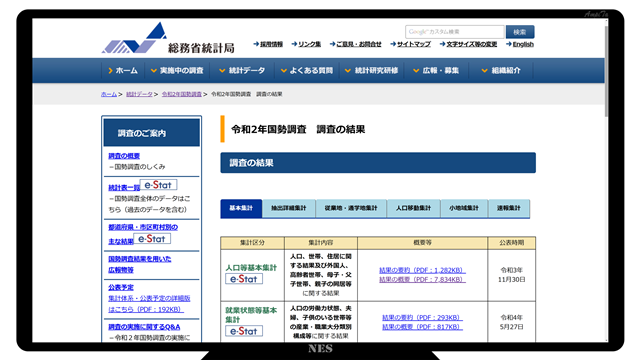This screenshot has width=640, height=360.
Task: Click the 検索 search button
Action: pyautogui.click(x=520, y=32)
